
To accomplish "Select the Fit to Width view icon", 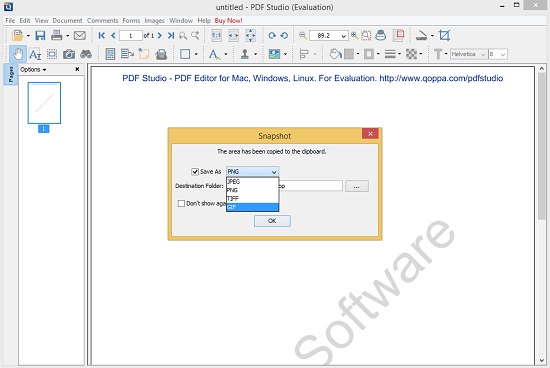I will tap(233, 35).
